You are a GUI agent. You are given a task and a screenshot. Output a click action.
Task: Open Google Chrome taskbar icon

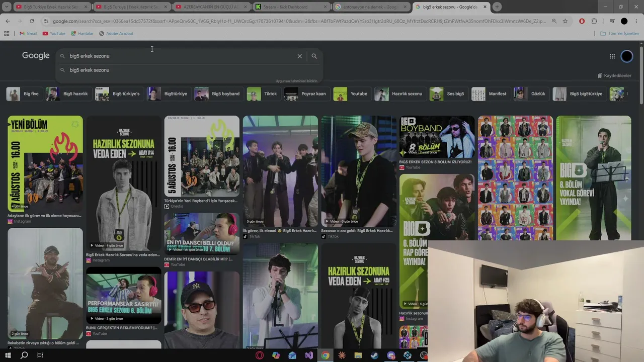(325, 355)
